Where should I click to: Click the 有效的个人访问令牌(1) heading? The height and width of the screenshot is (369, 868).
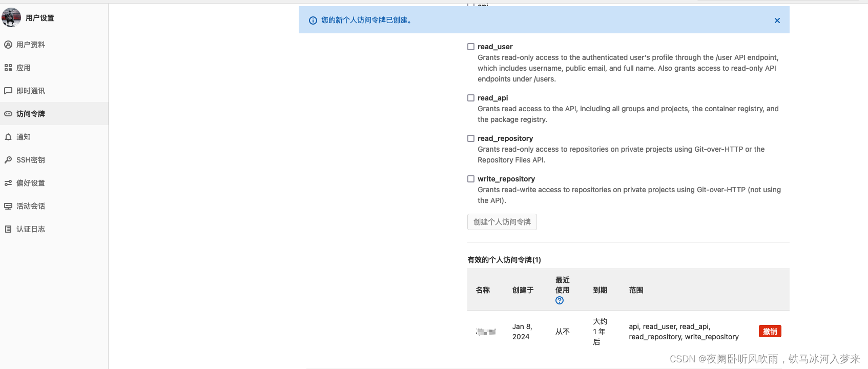(x=504, y=260)
